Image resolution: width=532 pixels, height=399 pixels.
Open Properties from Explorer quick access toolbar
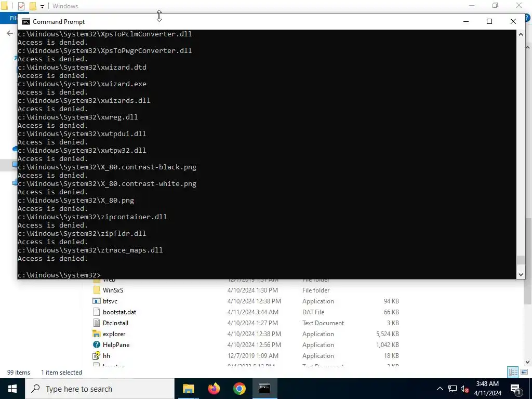[21, 6]
